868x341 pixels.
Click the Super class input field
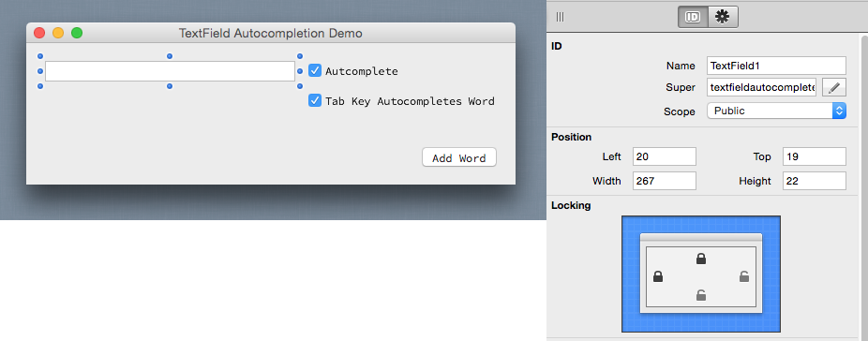pyautogui.click(x=762, y=87)
